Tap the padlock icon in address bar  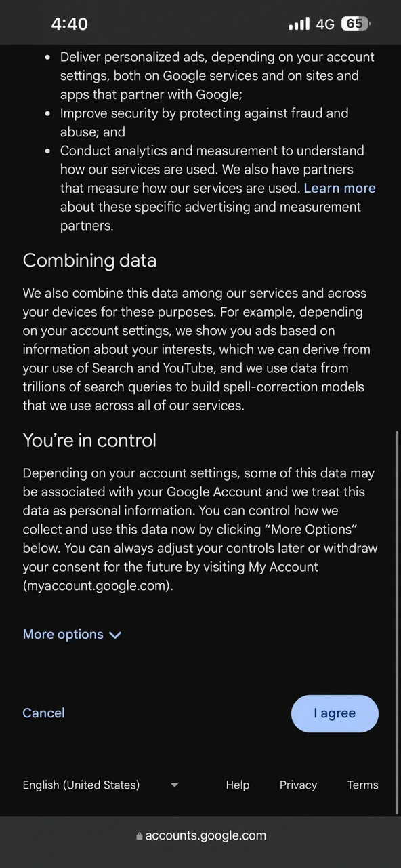tap(140, 836)
